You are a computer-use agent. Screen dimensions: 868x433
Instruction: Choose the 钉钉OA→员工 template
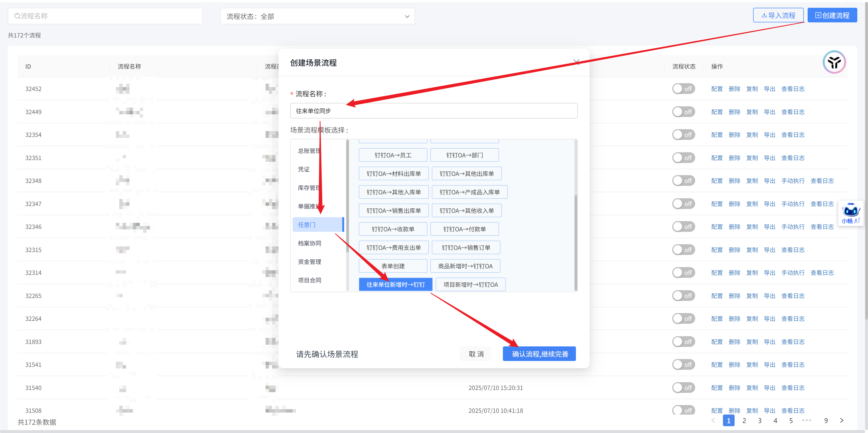(x=393, y=155)
